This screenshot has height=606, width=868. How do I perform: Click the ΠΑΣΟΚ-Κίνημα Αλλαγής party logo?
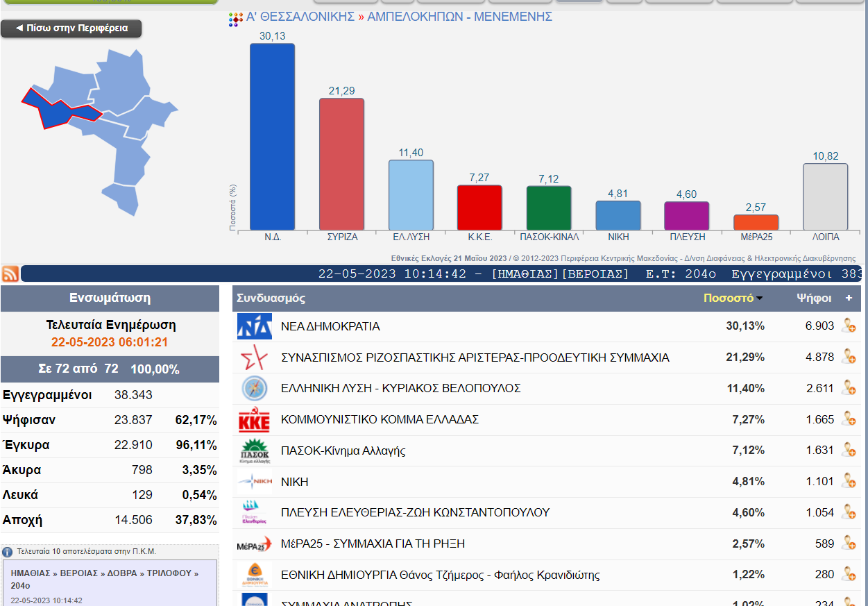(x=254, y=451)
